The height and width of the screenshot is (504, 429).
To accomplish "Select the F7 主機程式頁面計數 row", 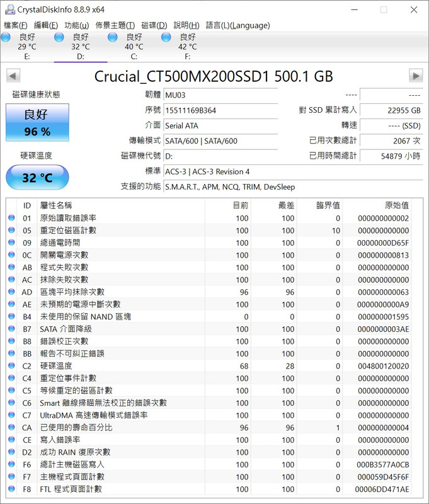I will pos(209,477).
